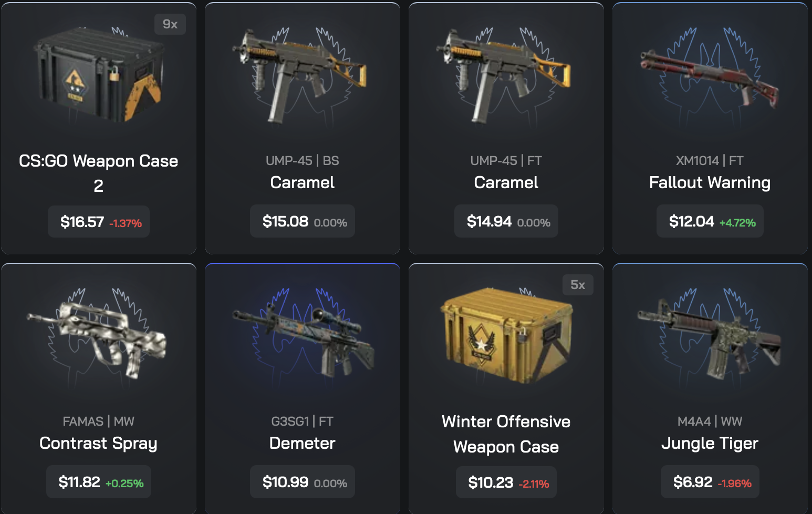The width and height of the screenshot is (812, 514).
Task: Click the $10.99 Demeter price
Action: tap(303, 482)
